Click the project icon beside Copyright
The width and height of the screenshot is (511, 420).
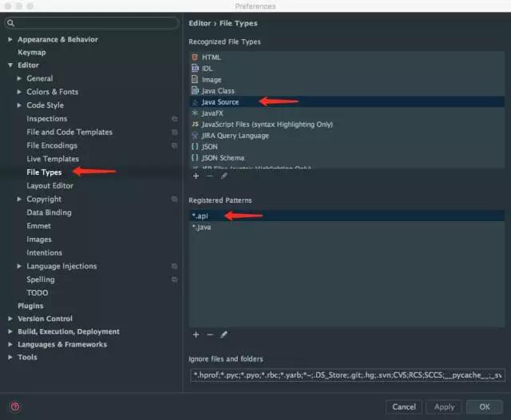(x=175, y=199)
